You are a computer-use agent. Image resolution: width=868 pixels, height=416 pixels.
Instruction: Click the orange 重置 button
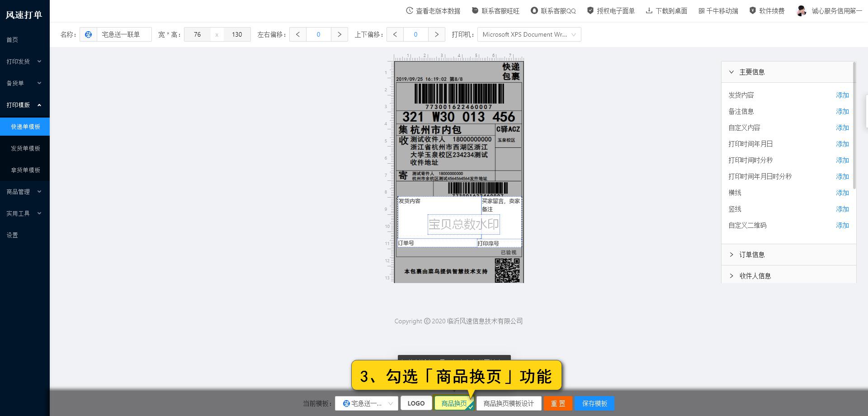[558, 403]
